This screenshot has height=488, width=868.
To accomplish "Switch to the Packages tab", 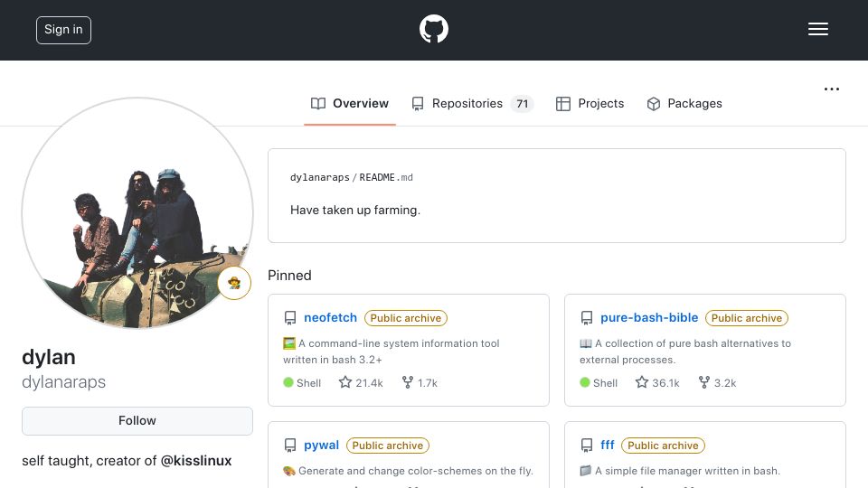I will (x=684, y=103).
